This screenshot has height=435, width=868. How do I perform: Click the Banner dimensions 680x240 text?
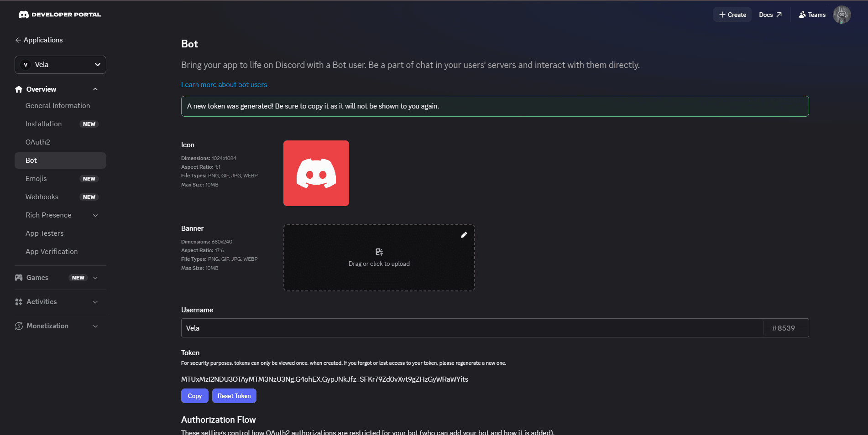pos(207,242)
